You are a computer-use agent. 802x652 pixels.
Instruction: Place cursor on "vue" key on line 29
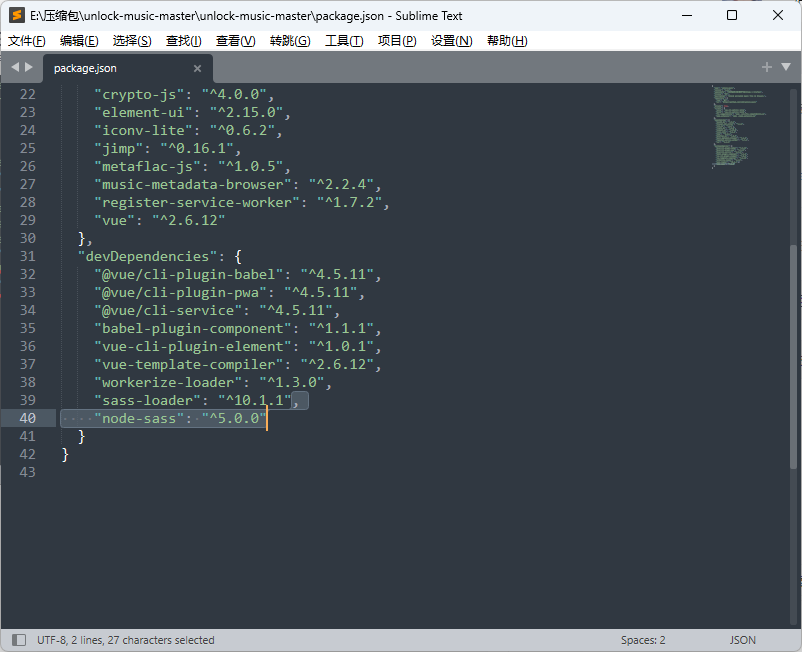pyautogui.click(x=115, y=220)
